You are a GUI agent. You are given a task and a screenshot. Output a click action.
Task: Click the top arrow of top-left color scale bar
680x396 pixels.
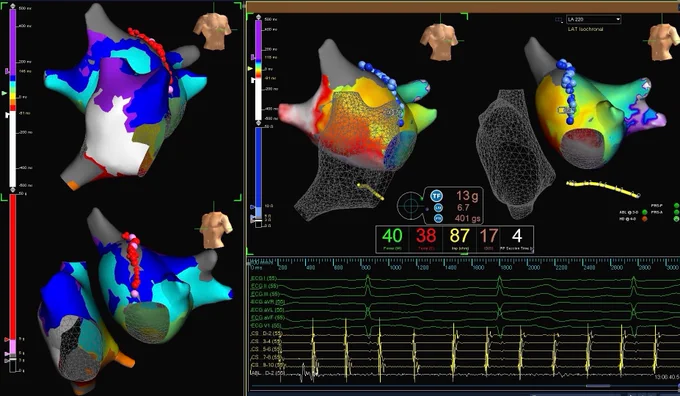[13, 7]
